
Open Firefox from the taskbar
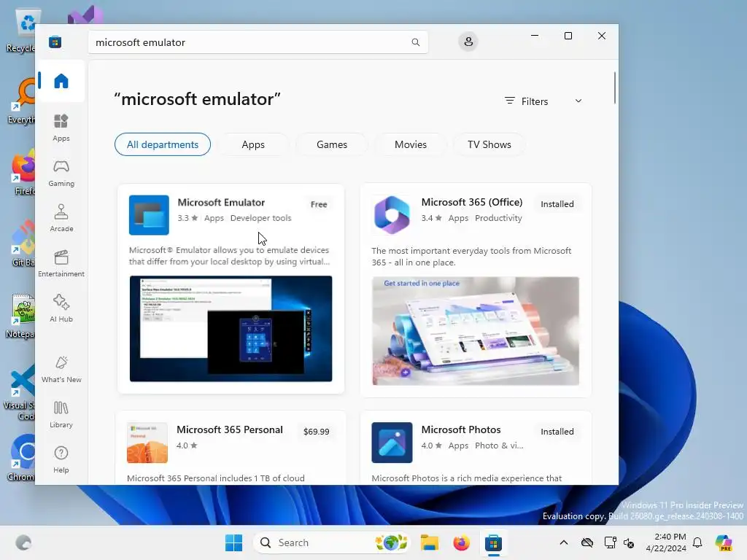pyautogui.click(x=461, y=542)
